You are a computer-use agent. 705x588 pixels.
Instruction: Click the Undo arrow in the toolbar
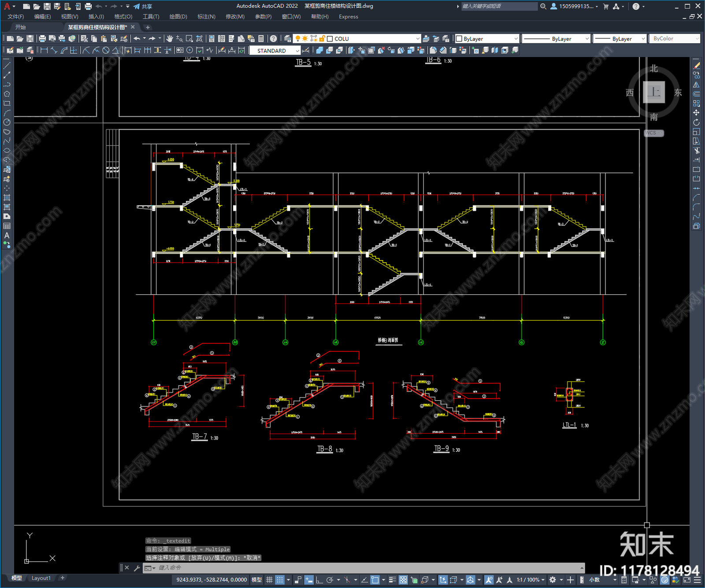(x=137, y=39)
